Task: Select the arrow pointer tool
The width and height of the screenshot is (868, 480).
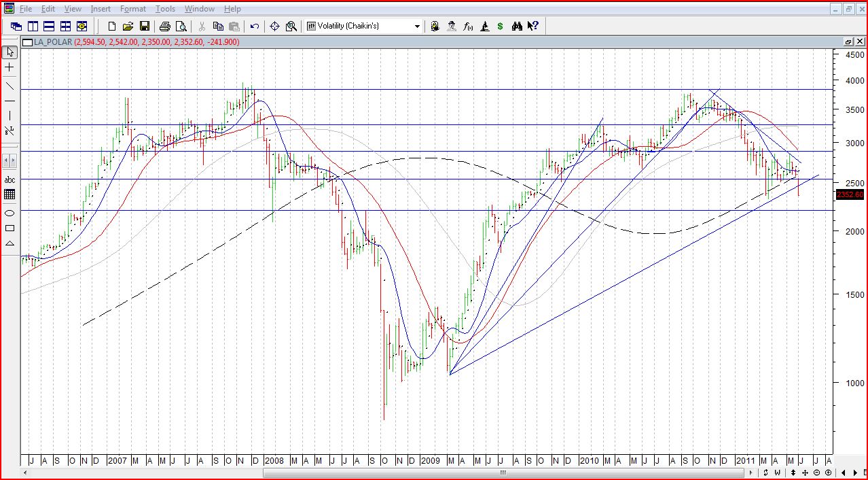Action: (10, 52)
